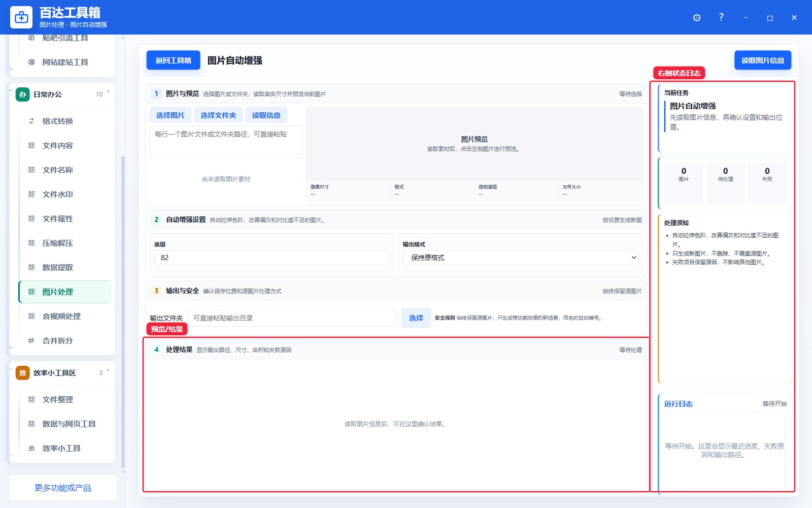Click the grid icon beside 数据提取
The height and width of the screenshot is (508, 812).
pos(31,267)
